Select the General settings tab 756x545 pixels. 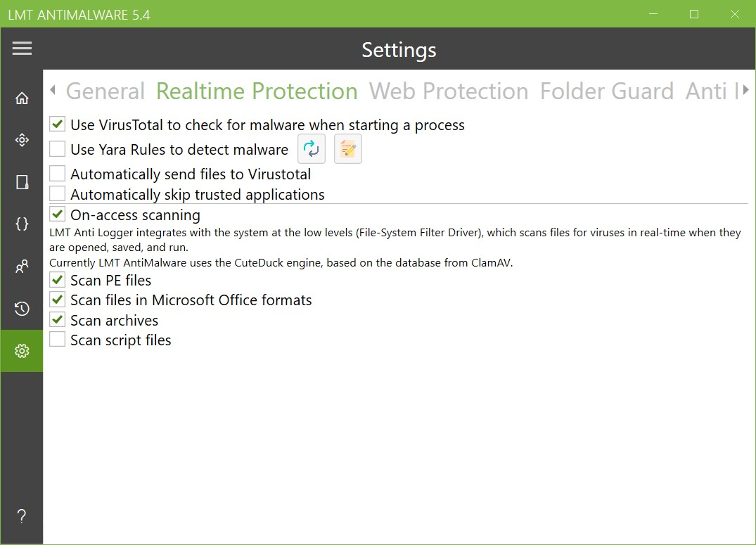105,91
